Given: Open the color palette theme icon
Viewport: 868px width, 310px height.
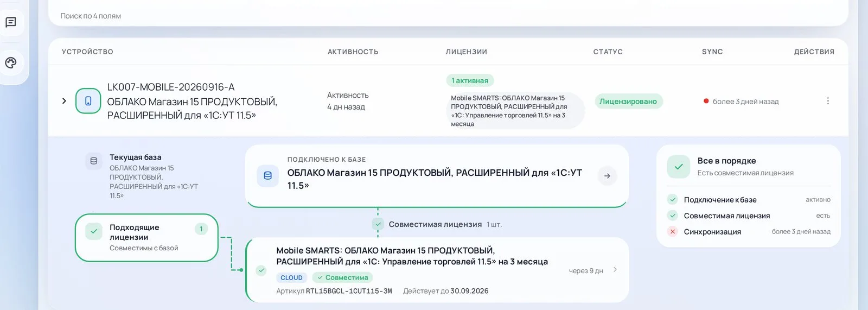Looking at the screenshot, I should point(11,63).
